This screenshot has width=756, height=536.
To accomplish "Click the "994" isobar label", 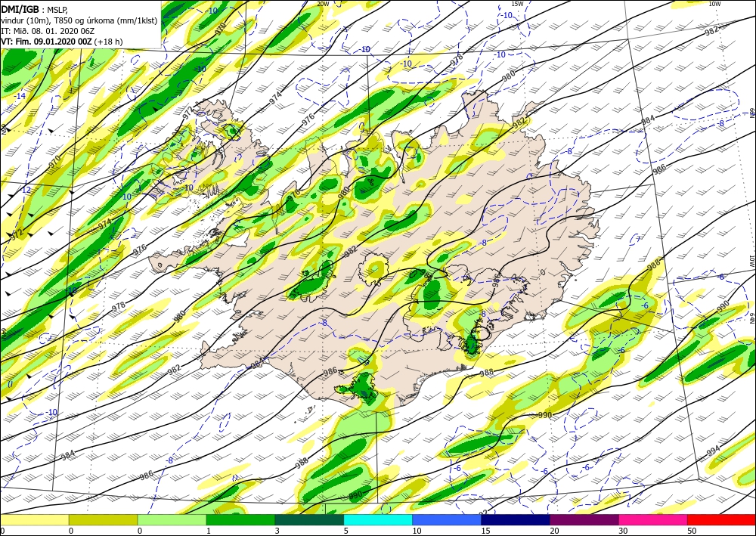I will click(x=713, y=450).
